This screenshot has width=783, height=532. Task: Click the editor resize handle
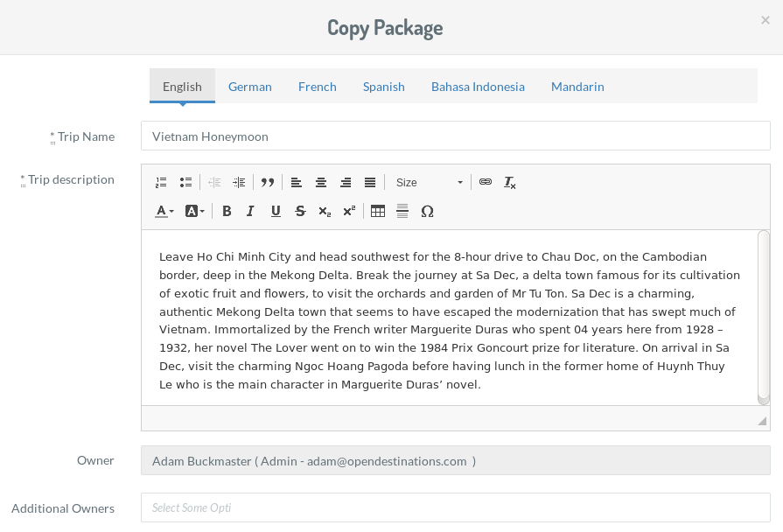pos(762,421)
